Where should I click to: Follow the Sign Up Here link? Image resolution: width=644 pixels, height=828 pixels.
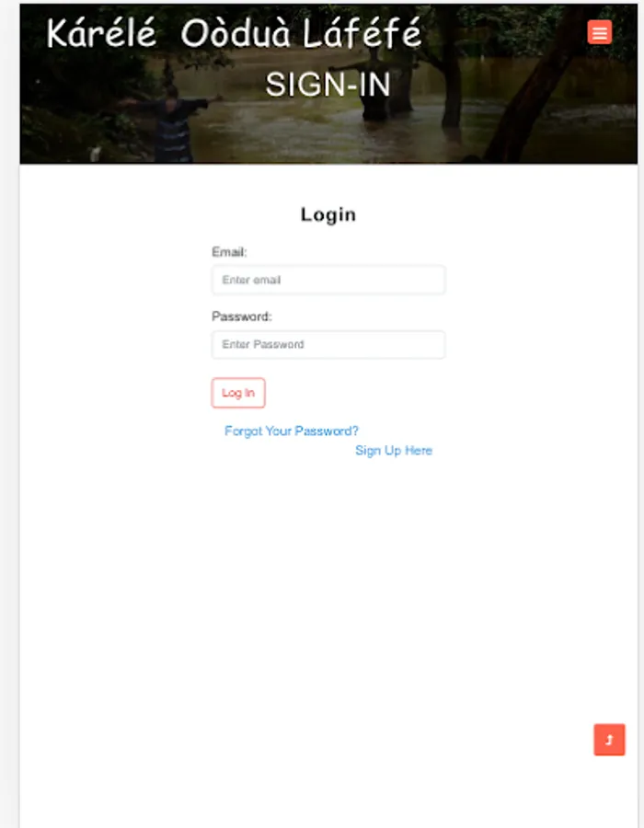click(x=394, y=451)
